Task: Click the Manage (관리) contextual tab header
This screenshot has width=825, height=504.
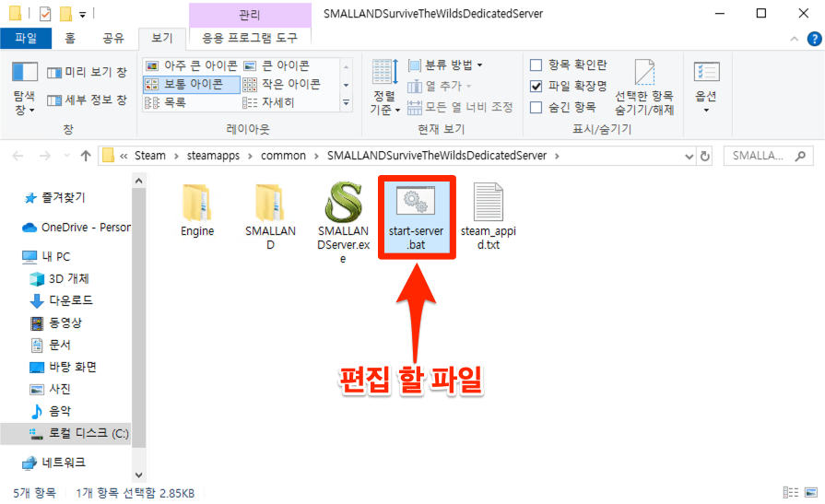Action: click(x=250, y=14)
